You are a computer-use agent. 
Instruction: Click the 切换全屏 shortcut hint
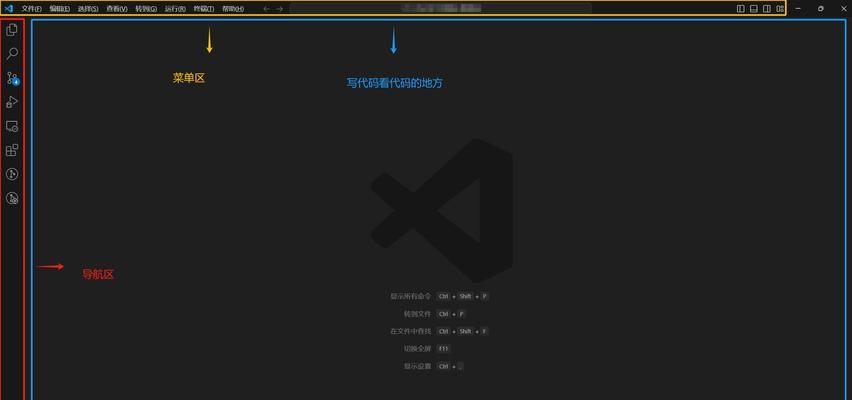coord(427,348)
